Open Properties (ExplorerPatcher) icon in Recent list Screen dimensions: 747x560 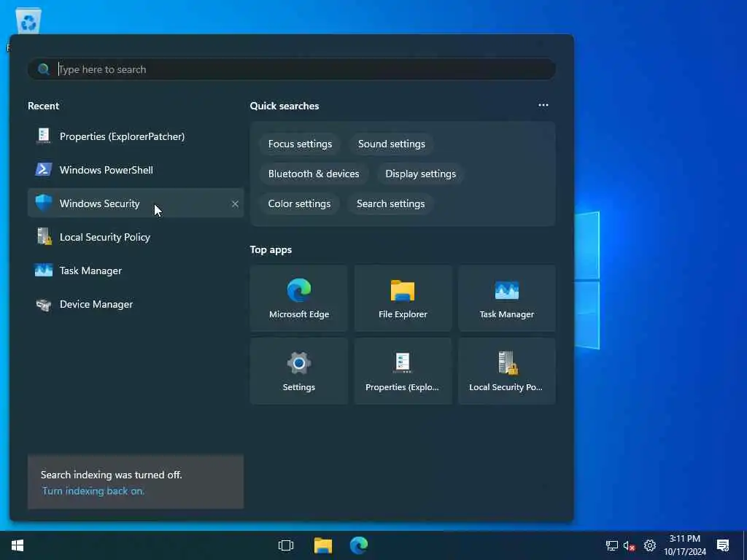(x=43, y=136)
